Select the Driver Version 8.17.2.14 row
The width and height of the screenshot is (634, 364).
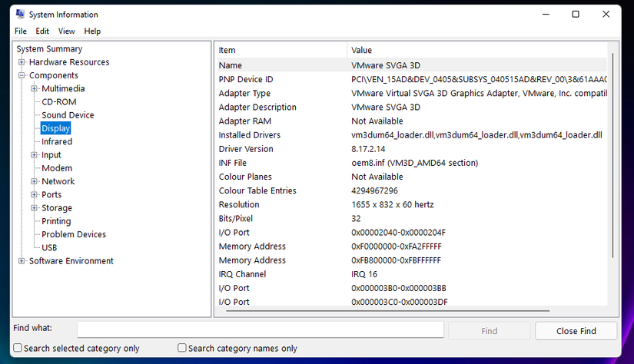pyautogui.click(x=412, y=149)
